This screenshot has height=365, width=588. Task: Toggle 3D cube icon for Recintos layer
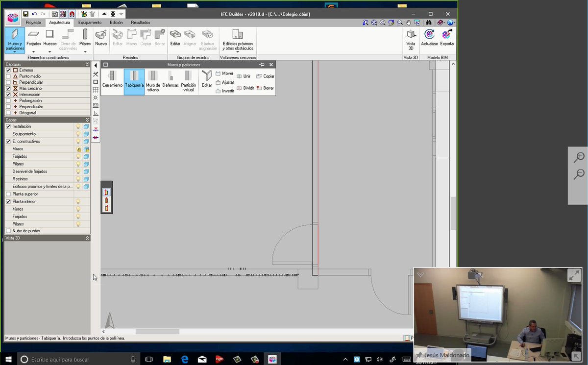click(86, 179)
